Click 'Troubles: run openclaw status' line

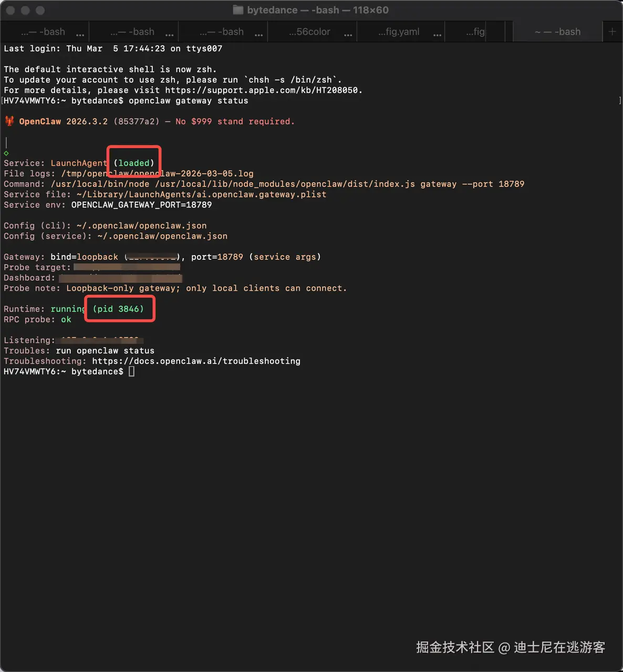[x=79, y=351]
